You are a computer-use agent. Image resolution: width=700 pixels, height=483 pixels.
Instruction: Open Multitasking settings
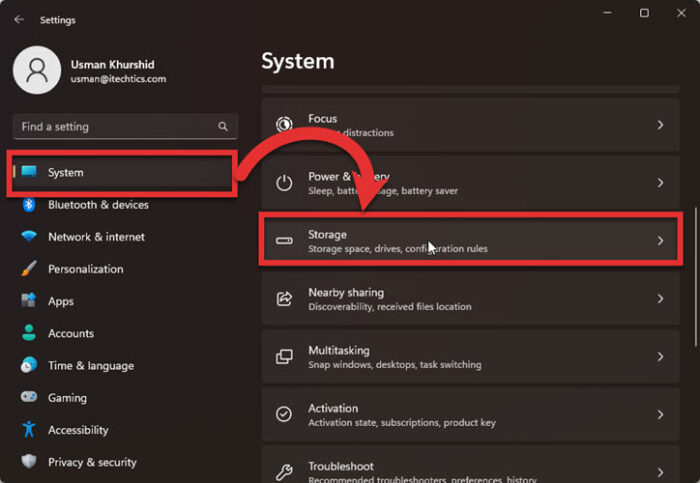click(x=471, y=357)
